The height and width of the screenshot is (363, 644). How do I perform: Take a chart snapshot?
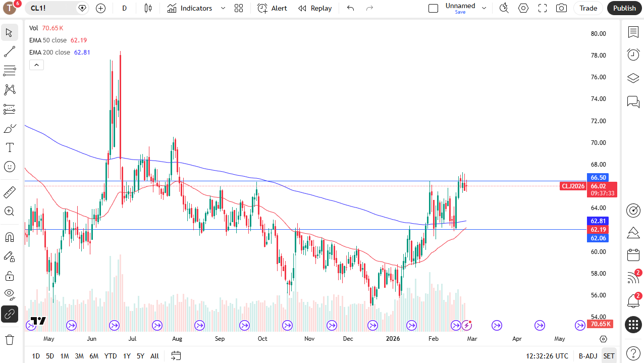[561, 8]
